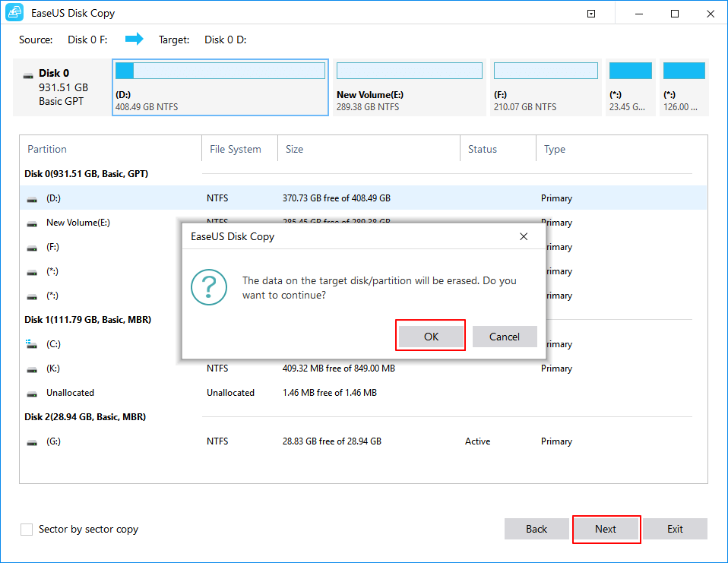Click the EaseUS Disk Copy app logo
Viewport: 728px width, 563px height.
[14, 12]
